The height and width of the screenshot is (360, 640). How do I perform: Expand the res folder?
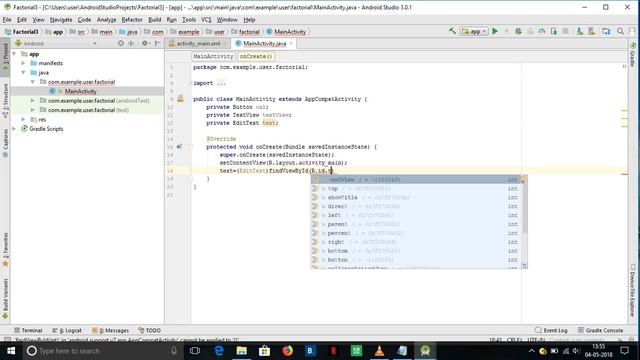click(23, 119)
